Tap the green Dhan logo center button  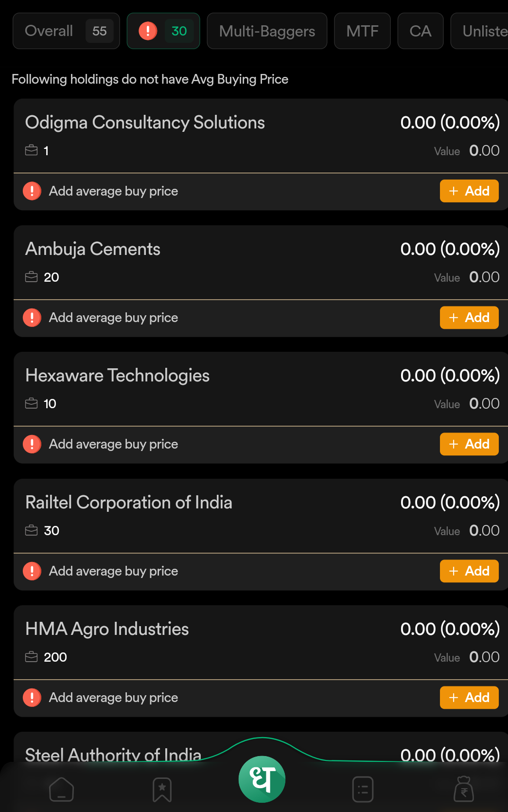[262, 779]
